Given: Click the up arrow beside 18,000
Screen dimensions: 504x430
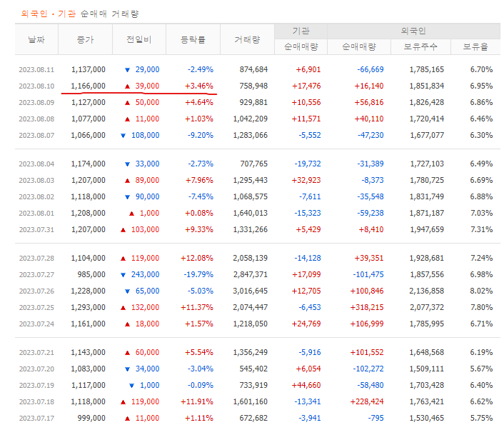Looking at the screenshot, I should pos(127,324).
